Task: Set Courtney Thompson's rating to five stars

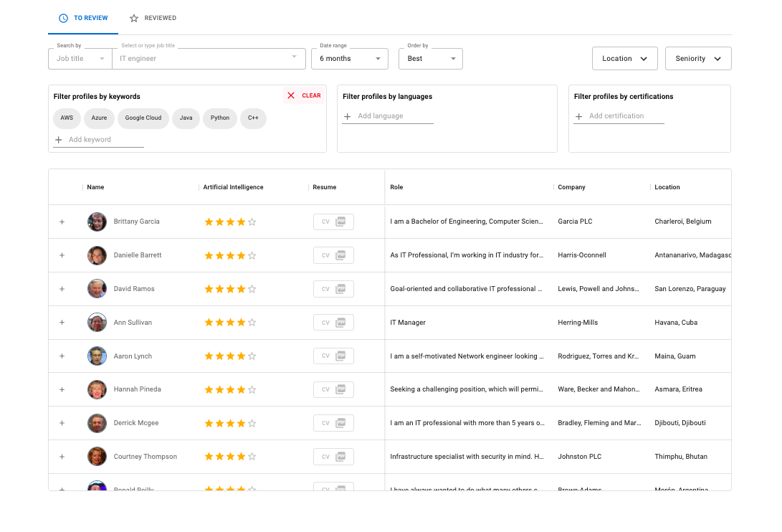Action: tap(252, 456)
